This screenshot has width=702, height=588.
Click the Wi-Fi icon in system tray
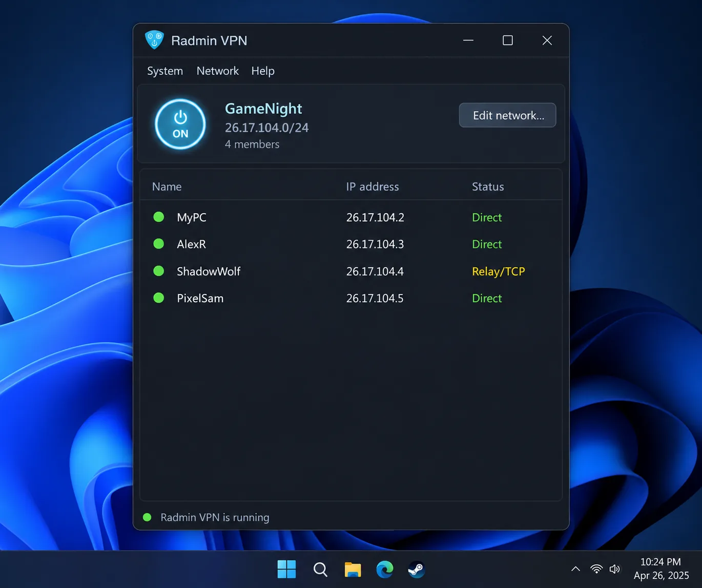596,569
